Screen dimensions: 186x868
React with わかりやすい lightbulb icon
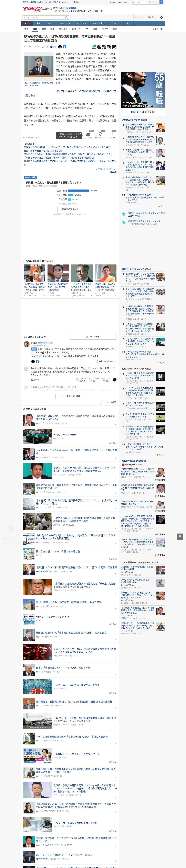100,134
